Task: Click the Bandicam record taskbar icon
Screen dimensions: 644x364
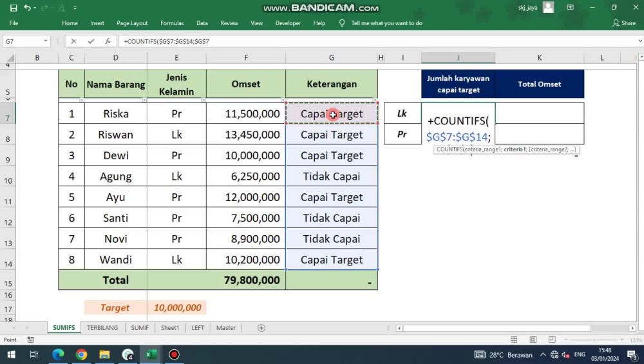Action: pos(174,354)
